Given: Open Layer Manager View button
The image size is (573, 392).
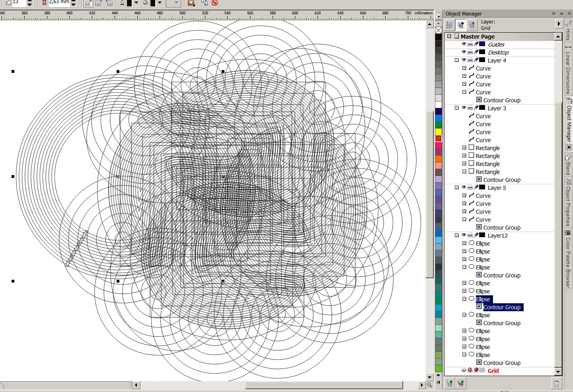Looking at the screenshot, I should coord(472,25).
